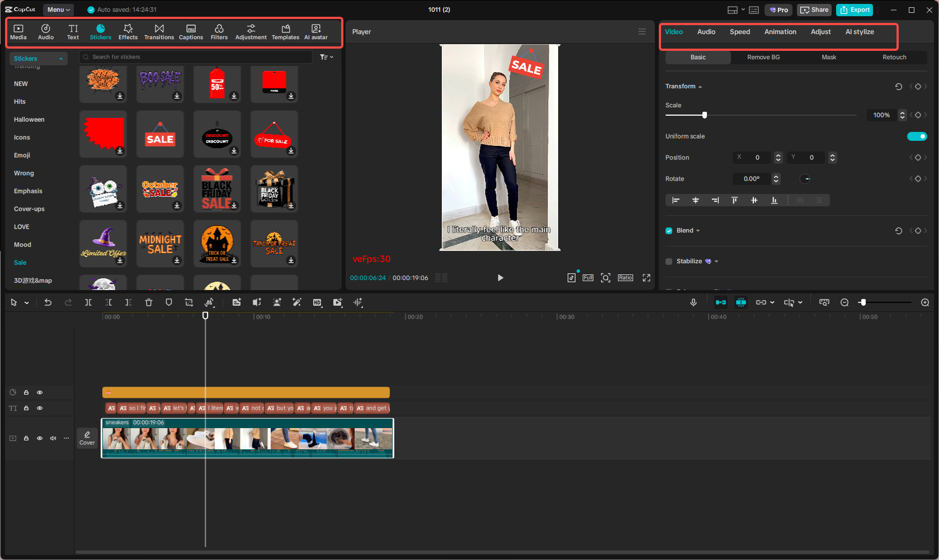Open the Animation tab in the right panel
This screenshot has height=560, width=939.
[780, 32]
